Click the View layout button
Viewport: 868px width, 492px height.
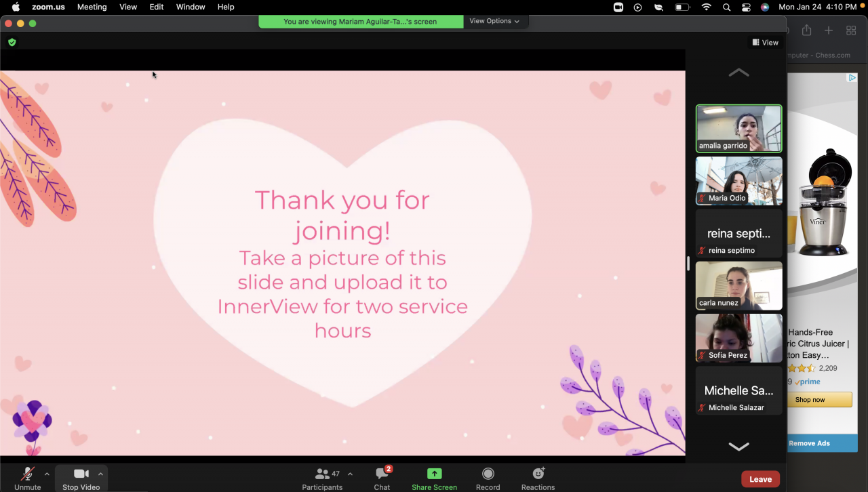click(x=766, y=43)
